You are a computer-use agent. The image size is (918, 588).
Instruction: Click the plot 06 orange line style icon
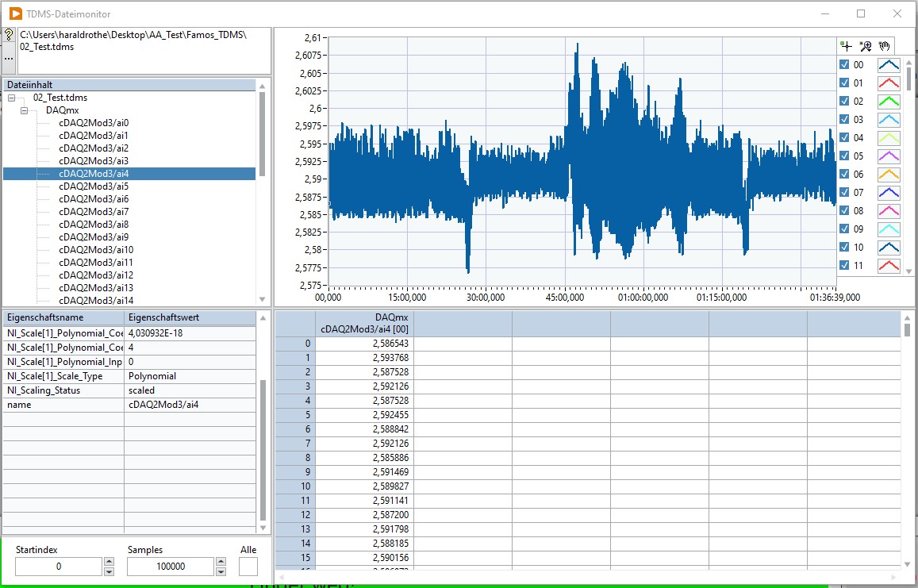point(889,175)
